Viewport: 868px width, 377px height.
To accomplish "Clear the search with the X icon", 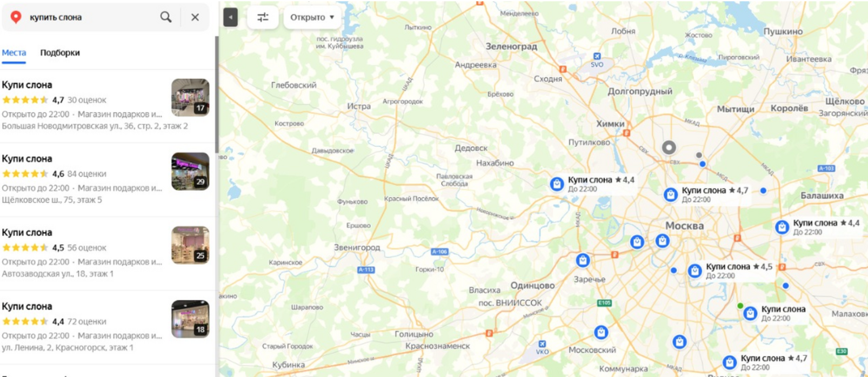I will pyautogui.click(x=195, y=17).
